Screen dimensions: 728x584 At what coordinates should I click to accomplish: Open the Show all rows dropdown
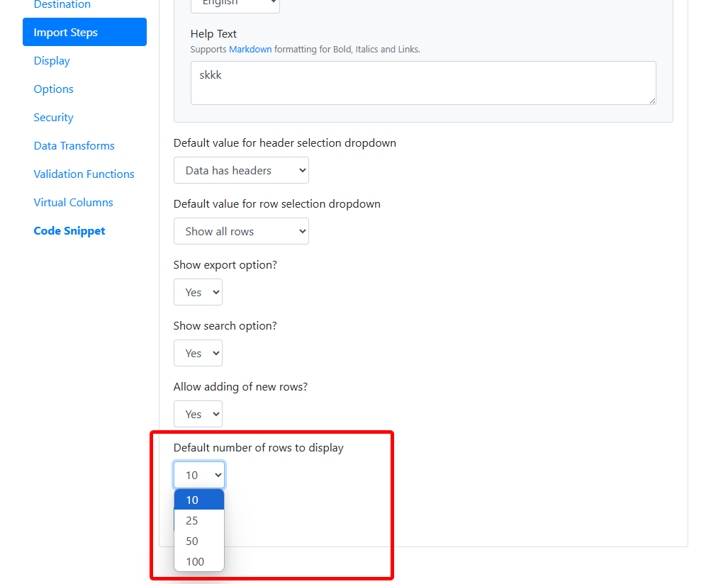coord(241,231)
